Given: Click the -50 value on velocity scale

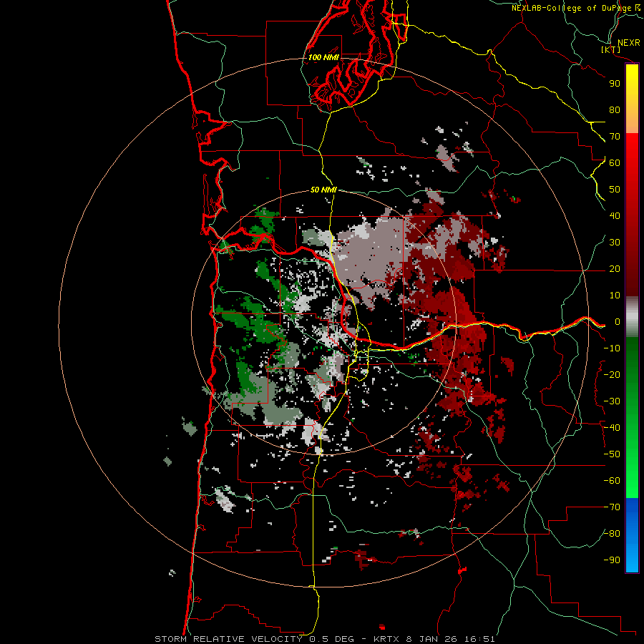Looking at the screenshot, I should [612, 454].
